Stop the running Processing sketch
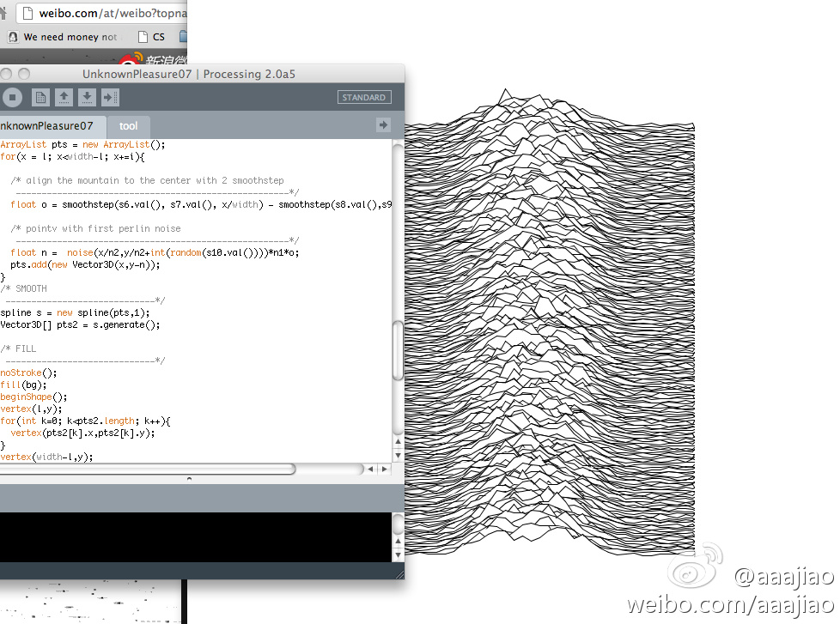Viewport: 840px width, 624px height. tap(12, 97)
